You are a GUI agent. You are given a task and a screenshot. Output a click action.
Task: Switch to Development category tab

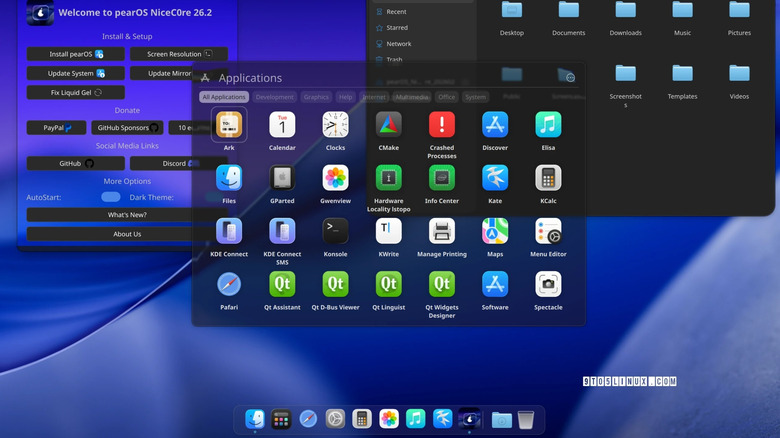(x=275, y=97)
